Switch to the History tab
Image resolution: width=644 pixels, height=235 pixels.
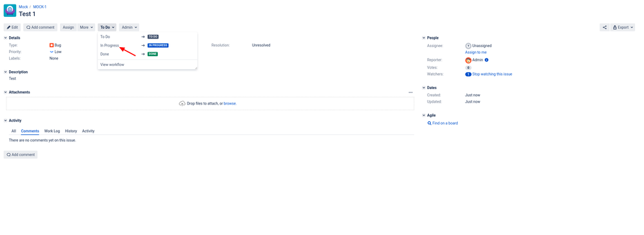point(71,131)
